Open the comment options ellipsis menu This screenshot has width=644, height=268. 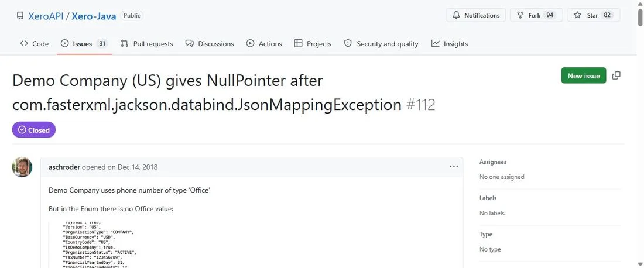pyautogui.click(x=453, y=167)
